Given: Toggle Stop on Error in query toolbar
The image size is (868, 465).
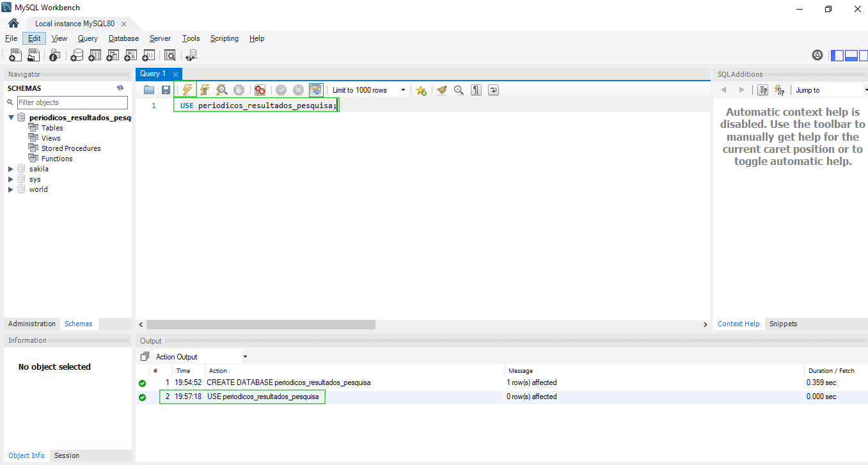Looking at the screenshot, I should [x=260, y=90].
